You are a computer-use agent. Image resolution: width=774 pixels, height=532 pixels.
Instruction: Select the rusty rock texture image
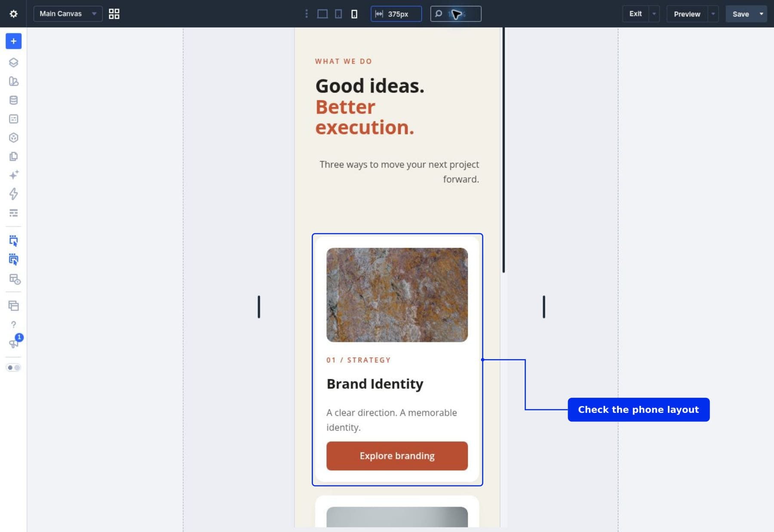397,295
